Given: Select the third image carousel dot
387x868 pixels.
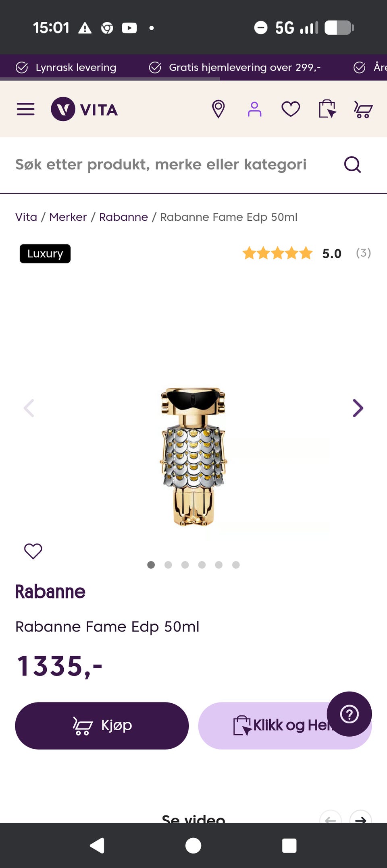Looking at the screenshot, I should click(x=185, y=565).
